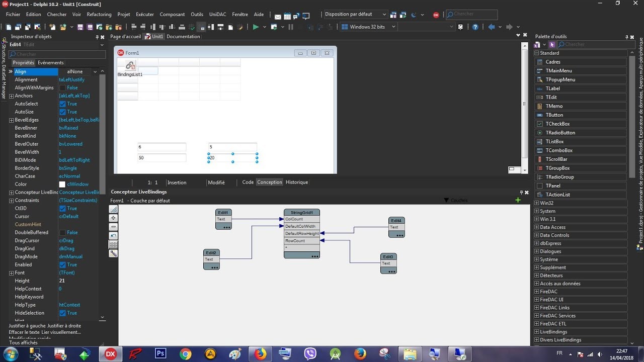Click the edit box containing 50
This screenshot has height=362, width=644.
[x=162, y=158]
